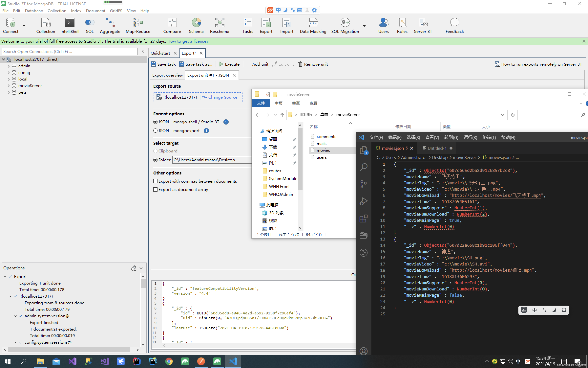Open the SQL Migration dropdown arrow
This screenshot has height=368, width=588.
tap(364, 26)
